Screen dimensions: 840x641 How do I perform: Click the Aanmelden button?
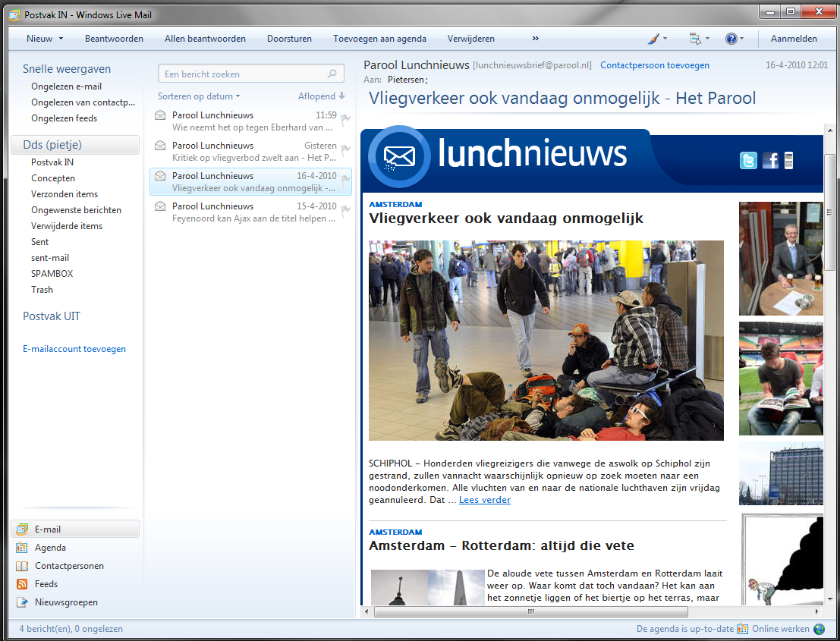(x=794, y=39)
